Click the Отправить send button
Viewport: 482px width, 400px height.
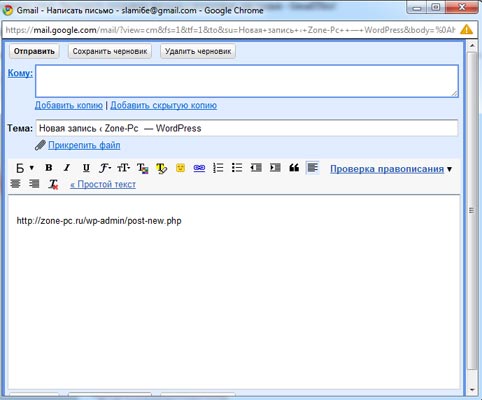click(x=34, y=51)
